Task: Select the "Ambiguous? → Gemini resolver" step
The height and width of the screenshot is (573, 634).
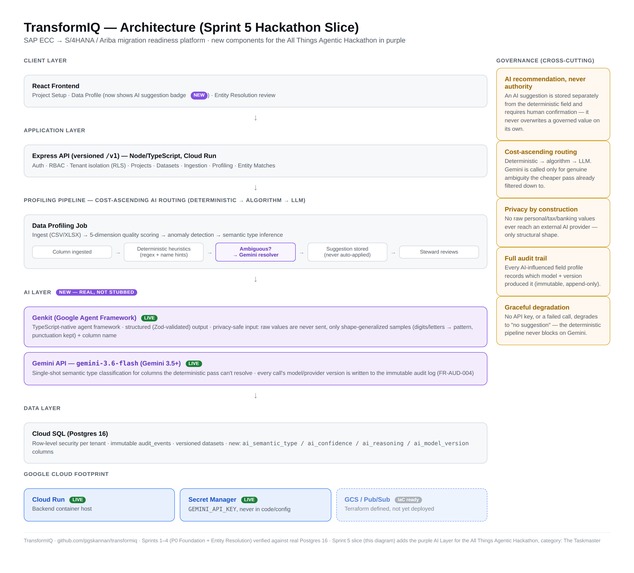Action: pyautogui.click(x=256, y=252)
